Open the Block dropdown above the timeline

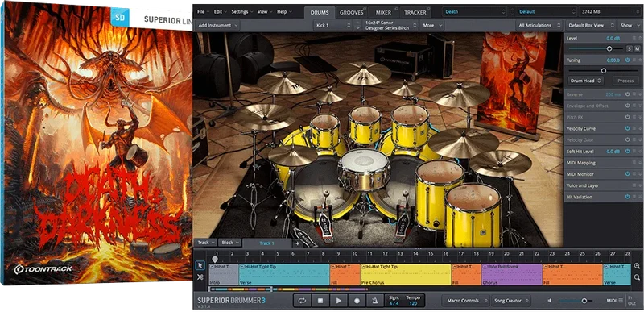pyautogui.click(x=229, y=243)
